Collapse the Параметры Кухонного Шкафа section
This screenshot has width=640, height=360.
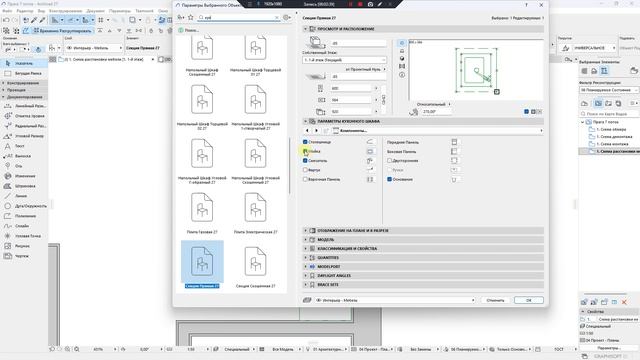[305, 121]
